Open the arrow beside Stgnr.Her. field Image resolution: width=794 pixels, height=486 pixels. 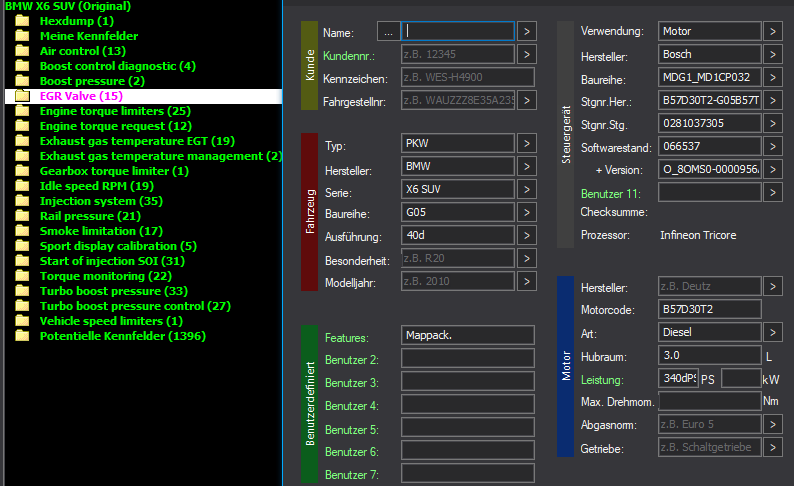pos(773,100)
